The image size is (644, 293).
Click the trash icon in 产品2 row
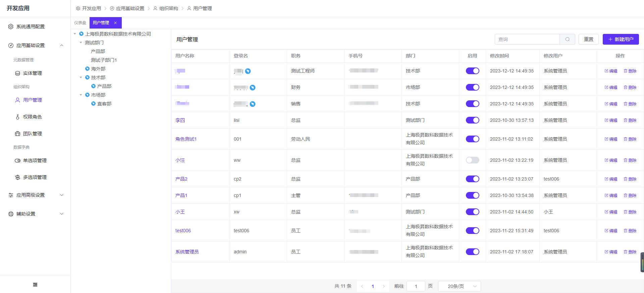point(626,179)
